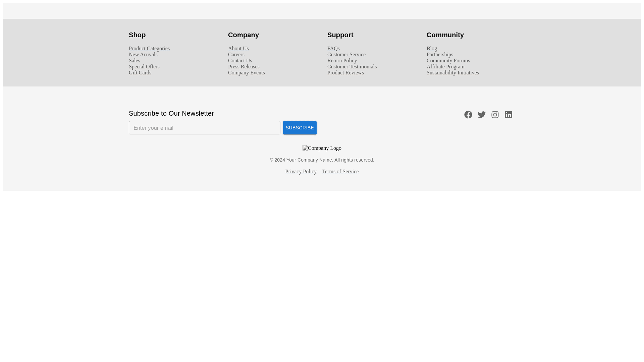
Task: Open Sustainability Initiatives link
Action: [452, 73]
